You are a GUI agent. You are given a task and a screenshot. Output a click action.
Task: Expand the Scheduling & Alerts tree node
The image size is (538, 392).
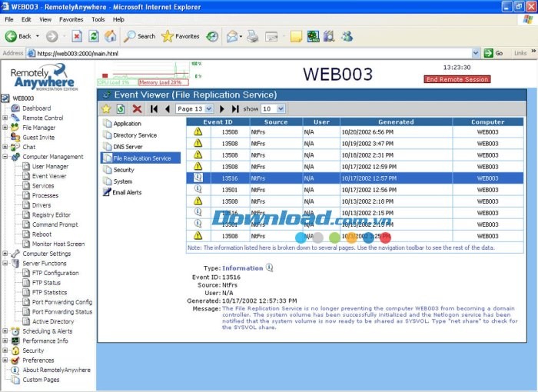[5, 331]
